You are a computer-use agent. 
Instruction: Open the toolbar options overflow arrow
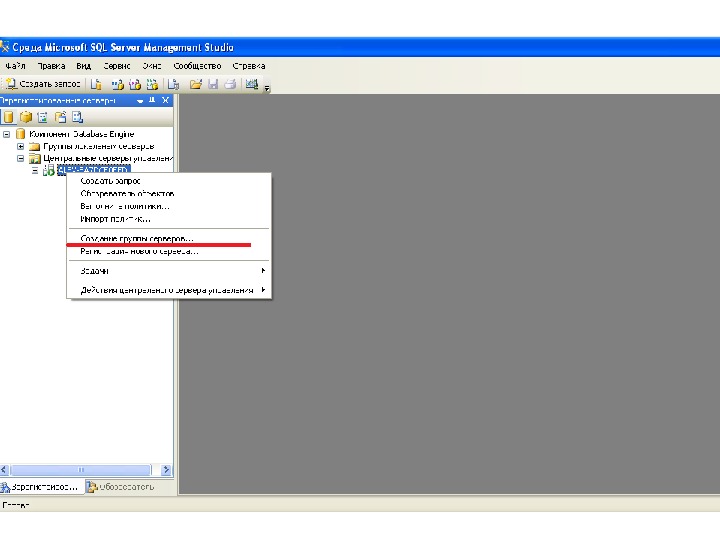267,88
